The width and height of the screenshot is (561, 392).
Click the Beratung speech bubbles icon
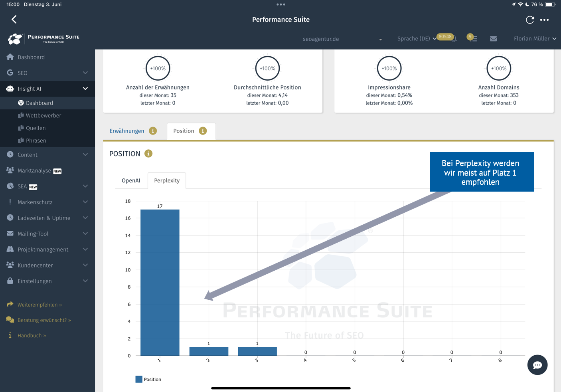10,320
